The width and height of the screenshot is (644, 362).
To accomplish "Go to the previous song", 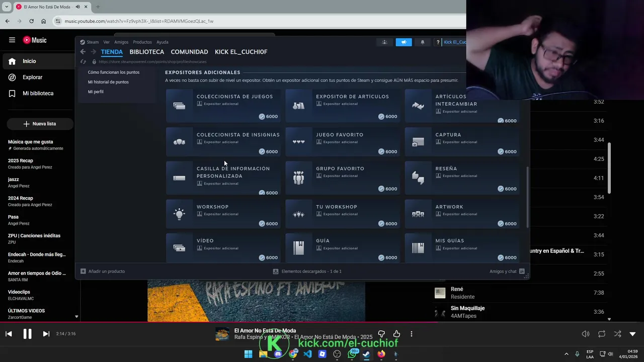I will (9, 334).
